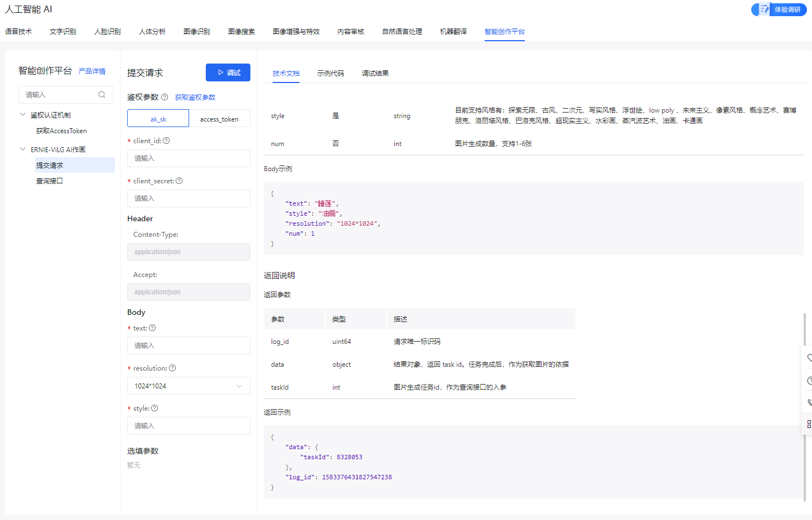Image resolution: width=812 pixels, height=520 pixels.
Task: Click the style help icon
Action: [x=154, y=408]
